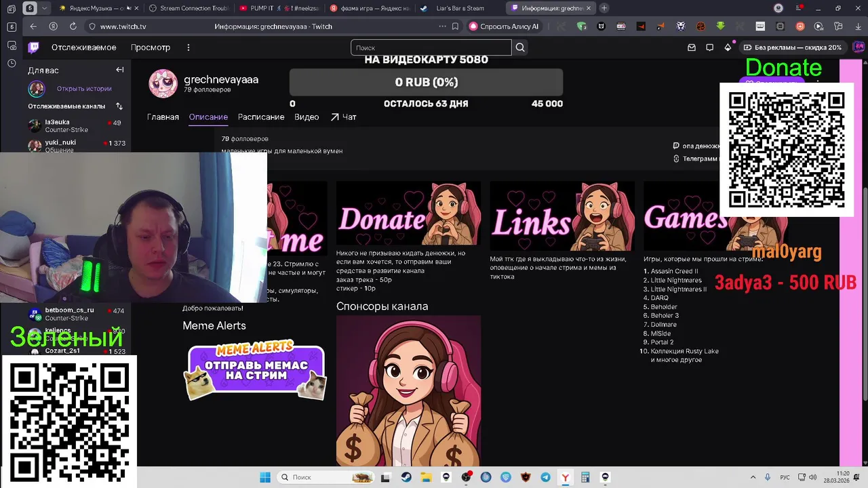This screenshot has height=488, width=868.
Task: Sort followed channels with arrows icon
Action: click(x=119, y=106)
